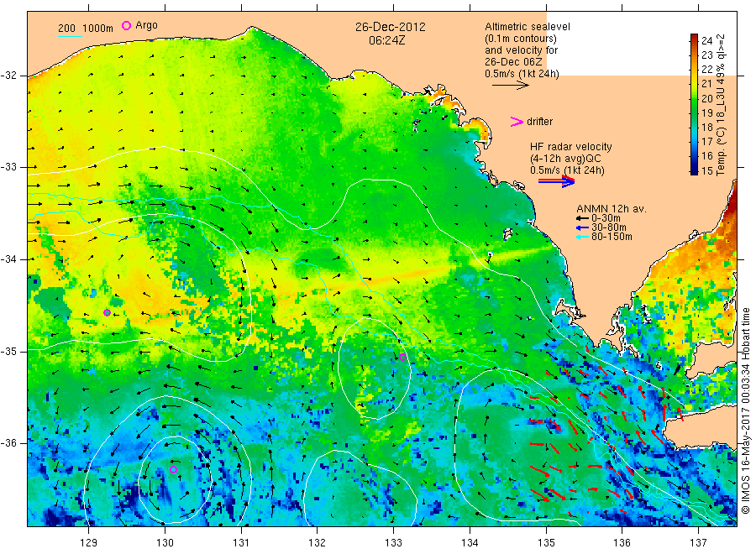Click the '200' depth contour label
Screen dimensions: 756x554
(x=66, y=29)
